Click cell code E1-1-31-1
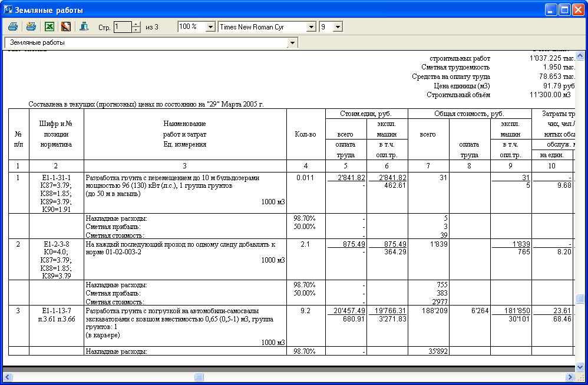The width and height of the screenshot is (588, 385). (56, 178)
